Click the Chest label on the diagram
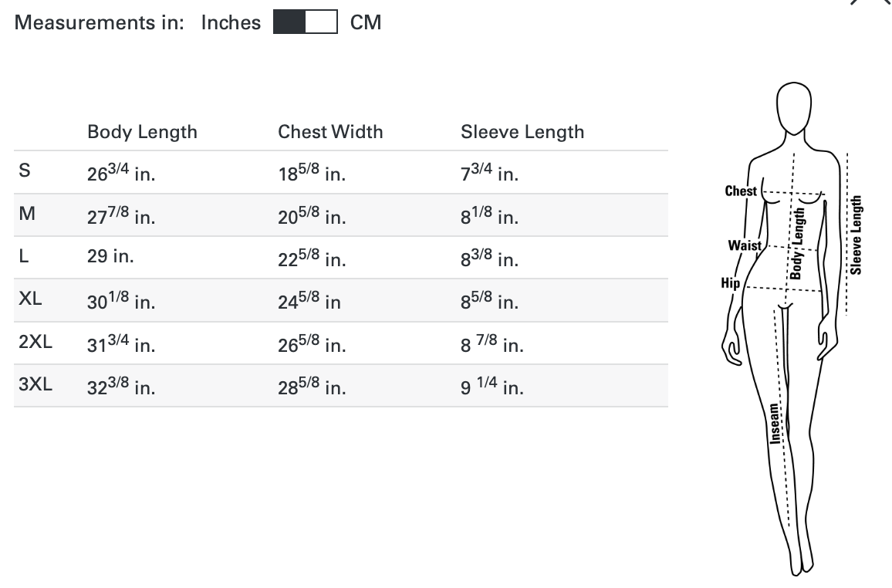Screen dimensions: 892x588 click(x=741, y=191)
